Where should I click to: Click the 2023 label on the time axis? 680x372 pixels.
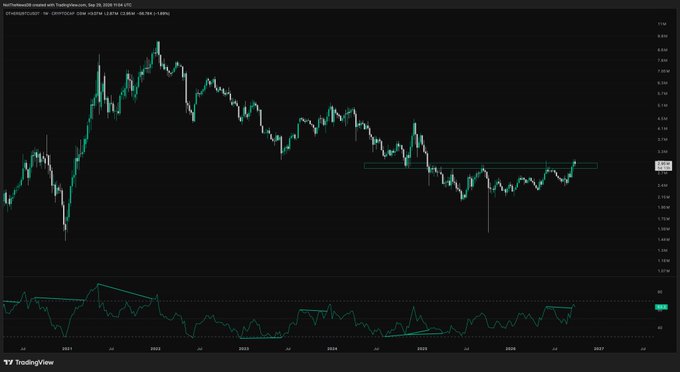click(x=244, y=349)
